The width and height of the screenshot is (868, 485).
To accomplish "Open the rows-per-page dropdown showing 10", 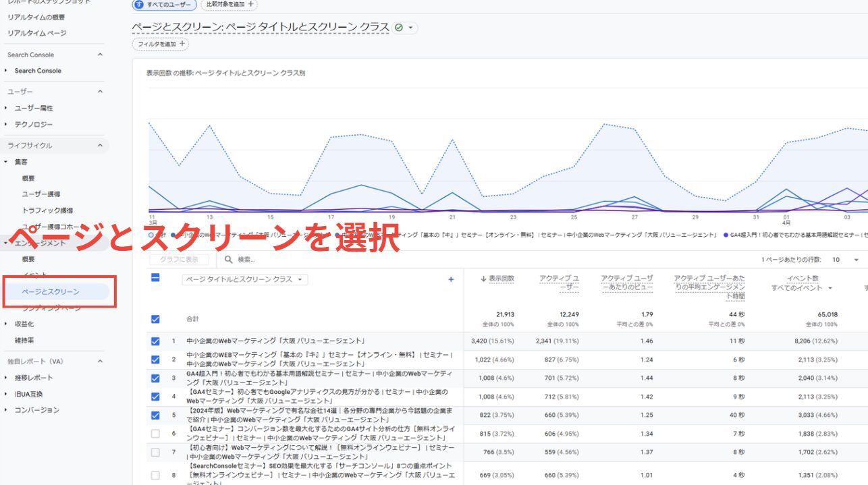I will click(x=846, y=260).
